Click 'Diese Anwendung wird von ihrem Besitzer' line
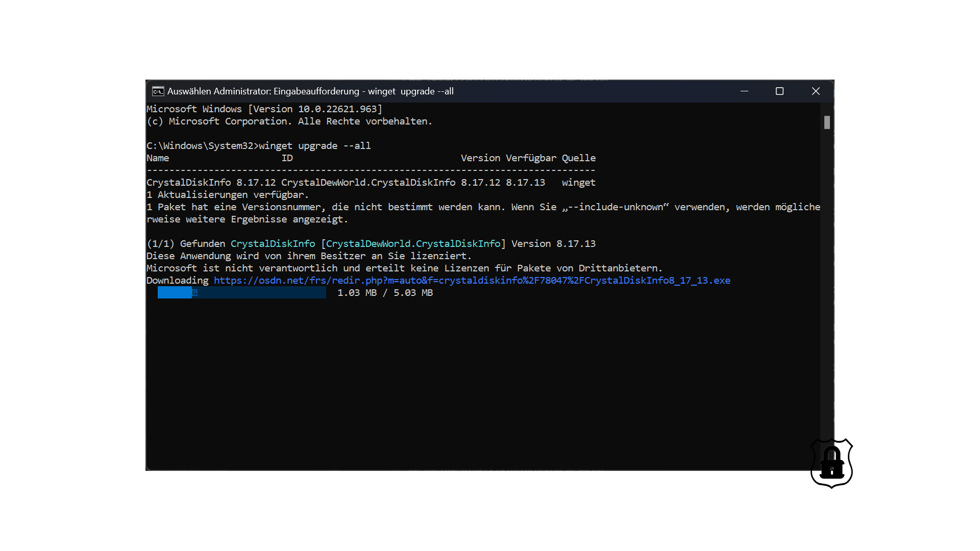The width and height of the screenshot is (980, 551). (x=309, y=256)
